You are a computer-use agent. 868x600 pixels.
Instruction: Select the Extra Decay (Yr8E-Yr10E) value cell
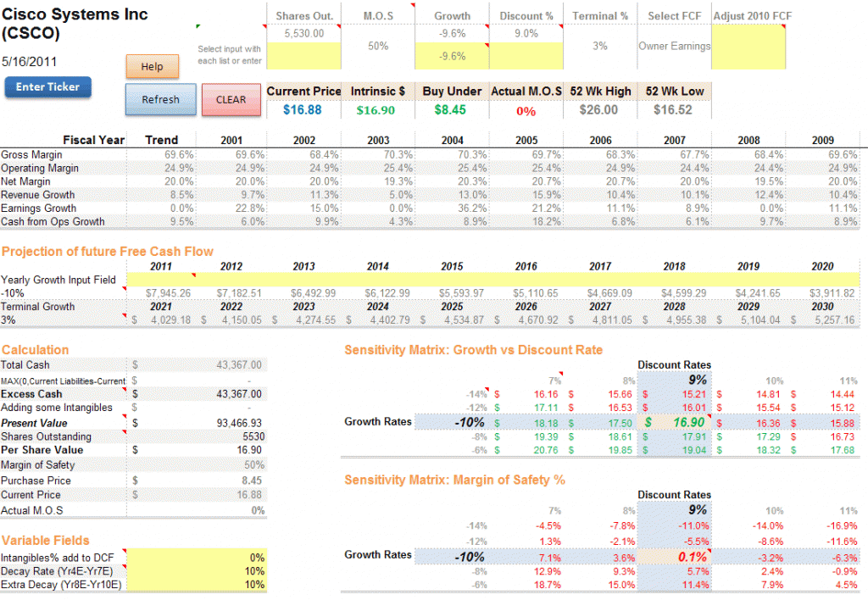197,585
